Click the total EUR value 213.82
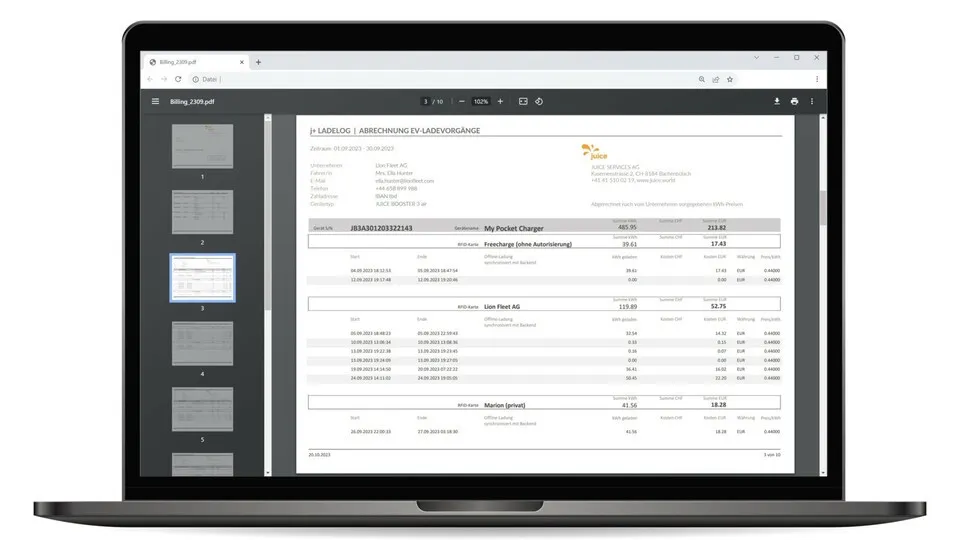960x540 pixels. tap(716, 228)
